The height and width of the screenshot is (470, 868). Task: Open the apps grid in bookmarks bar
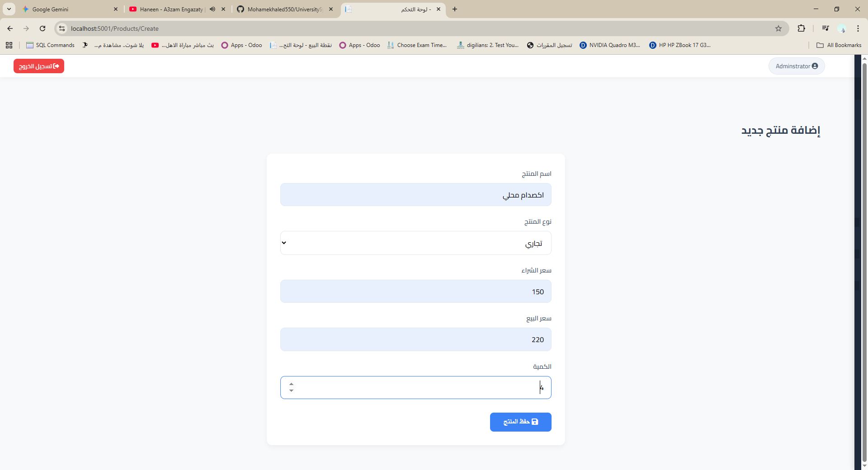[x=9, y=45]
